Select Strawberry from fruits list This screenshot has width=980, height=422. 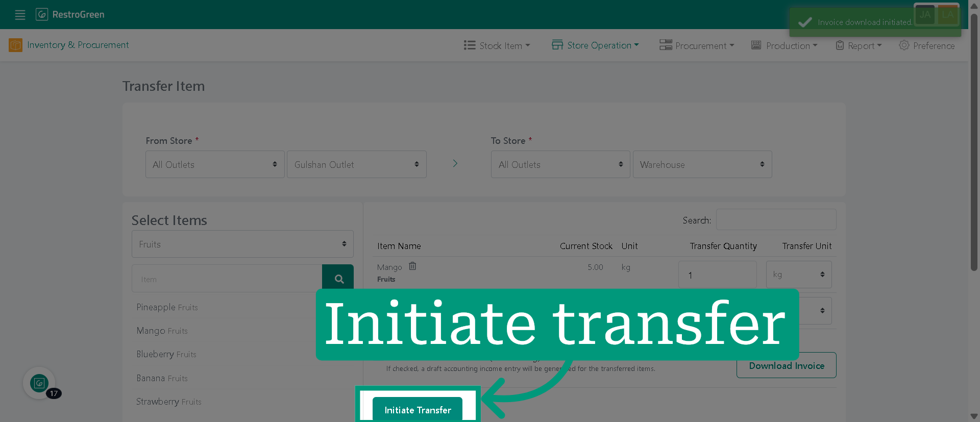168,402
